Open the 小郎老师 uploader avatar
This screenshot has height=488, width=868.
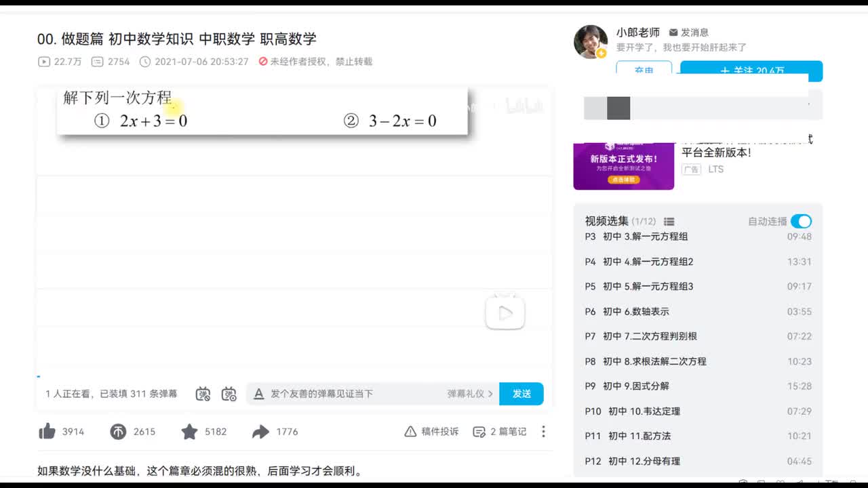coord(591,42)
